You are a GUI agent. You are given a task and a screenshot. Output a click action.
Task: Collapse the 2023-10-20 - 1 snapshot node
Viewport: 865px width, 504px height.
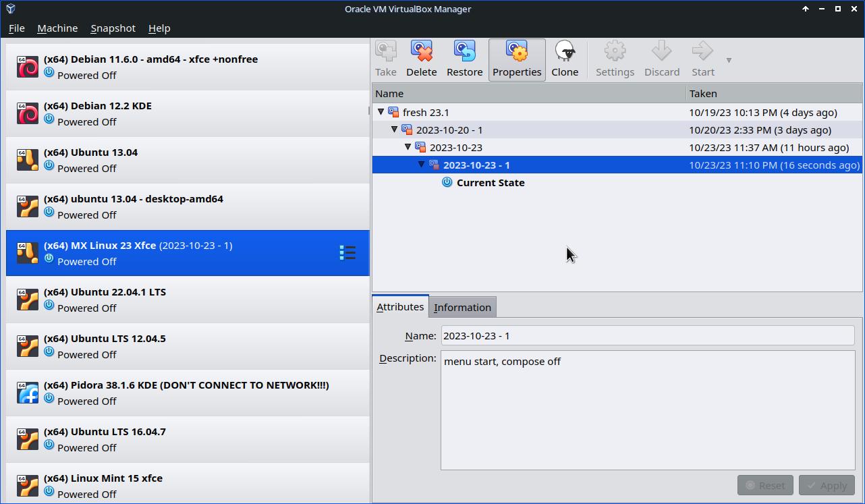(395, 130)
